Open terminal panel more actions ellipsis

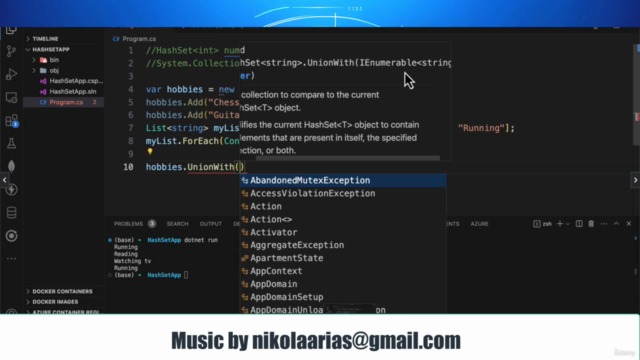pos(604,224)
